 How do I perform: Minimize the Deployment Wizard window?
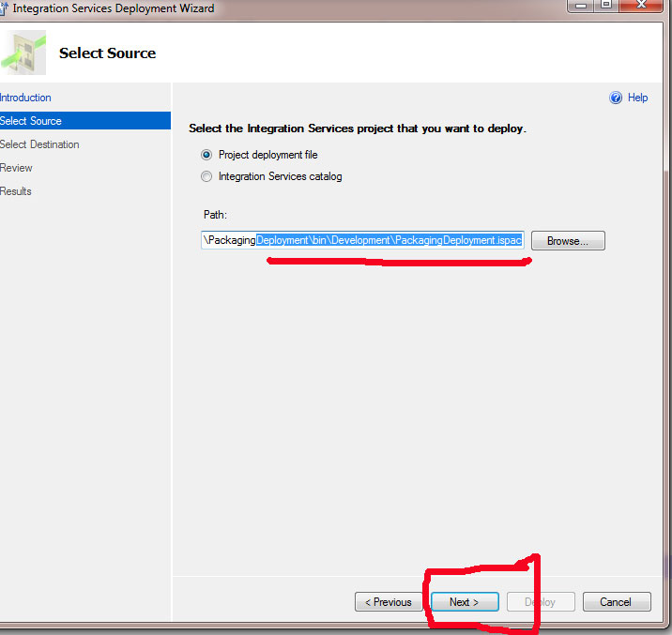[x=581, y=5]
